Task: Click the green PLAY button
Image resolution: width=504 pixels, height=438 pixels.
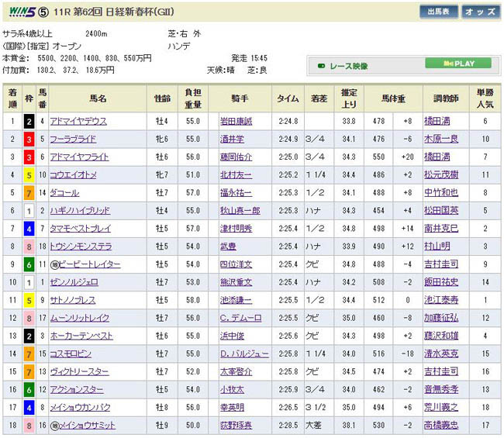Action: point(459,64)
